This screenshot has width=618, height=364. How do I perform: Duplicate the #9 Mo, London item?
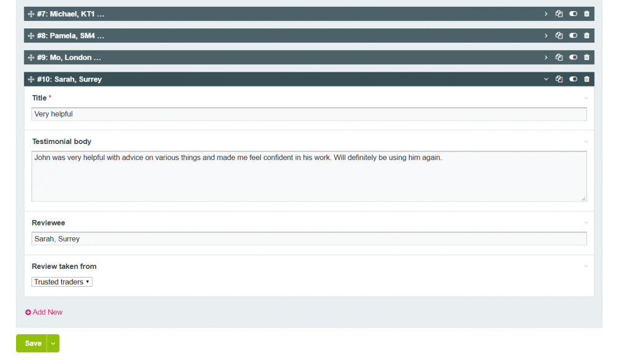coord(559,57)
